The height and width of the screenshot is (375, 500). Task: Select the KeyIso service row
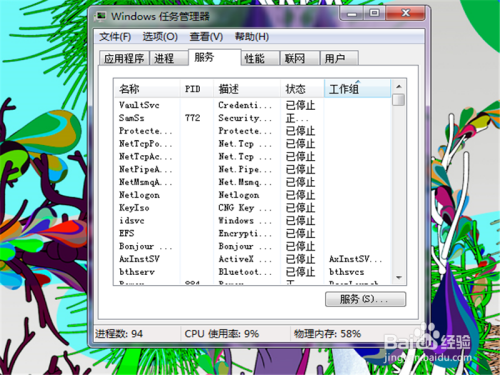tap(252, 208)
